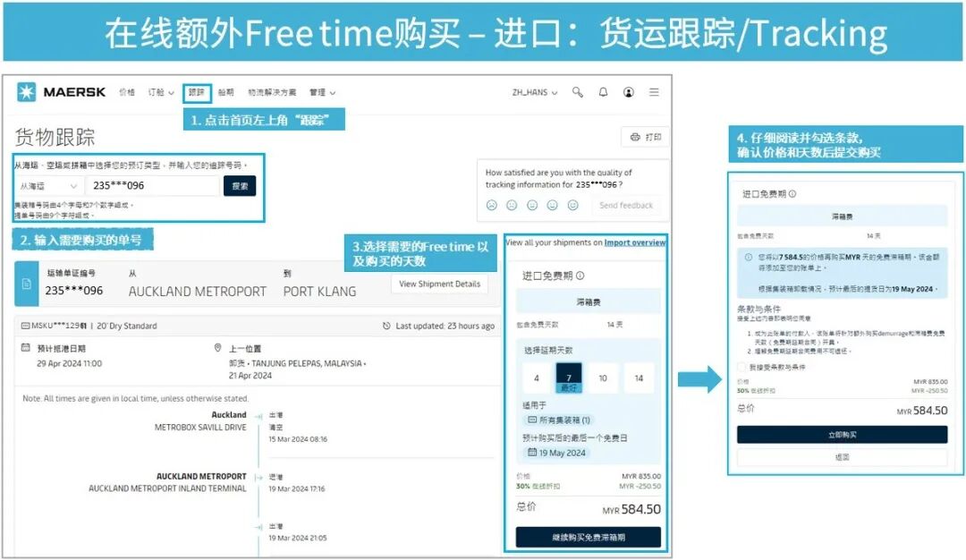The image size is (966, 560).
Task: Open the 价格 menu item
Action: [127, 92]
